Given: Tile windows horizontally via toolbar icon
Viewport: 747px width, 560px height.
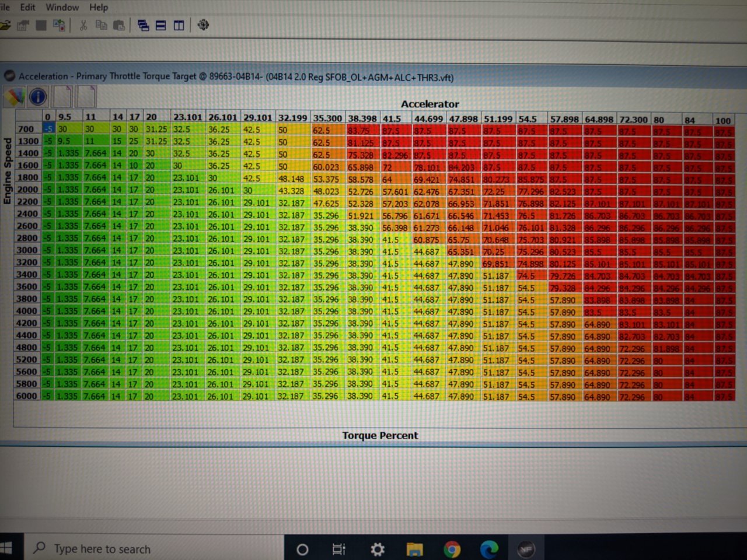Looking at the screenshot, I should click(x=160, y=25).
